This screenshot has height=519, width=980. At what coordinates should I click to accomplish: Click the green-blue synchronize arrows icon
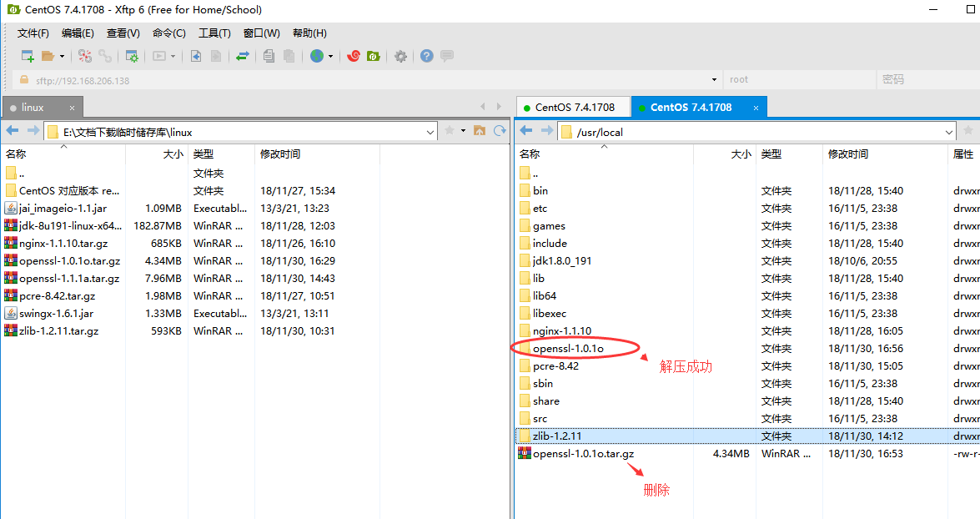point(243,56)
